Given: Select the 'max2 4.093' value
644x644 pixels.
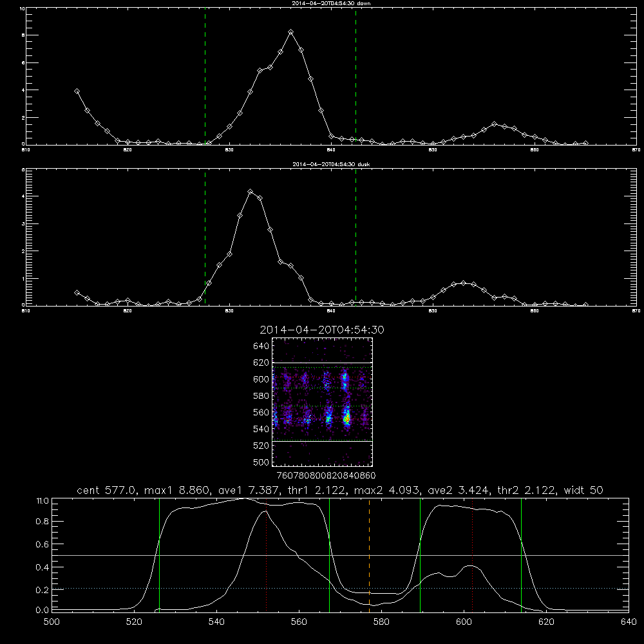Looking at the screenshot, I should (386, 490).
